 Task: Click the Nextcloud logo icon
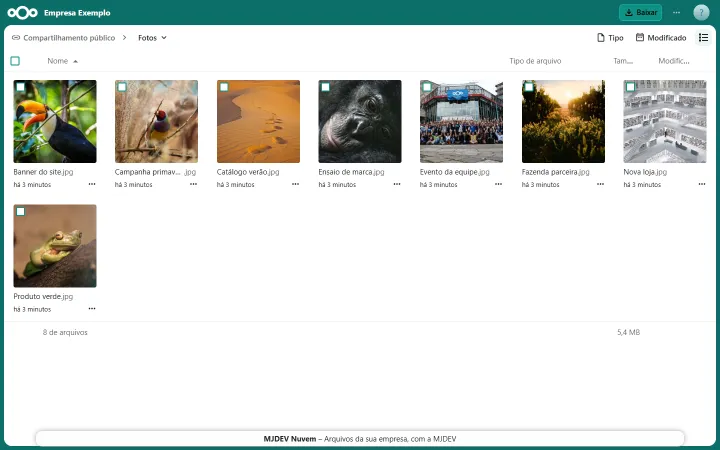pos(22,13)
